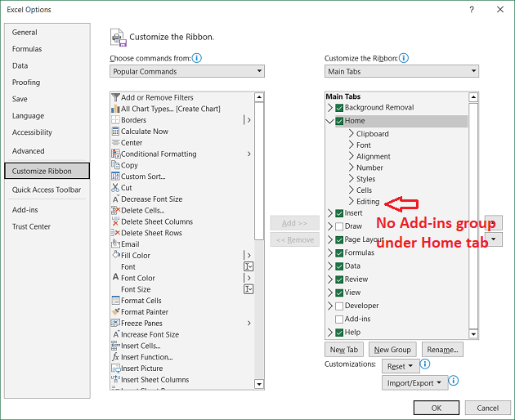Click the Fill Color bucket icon

115,255
